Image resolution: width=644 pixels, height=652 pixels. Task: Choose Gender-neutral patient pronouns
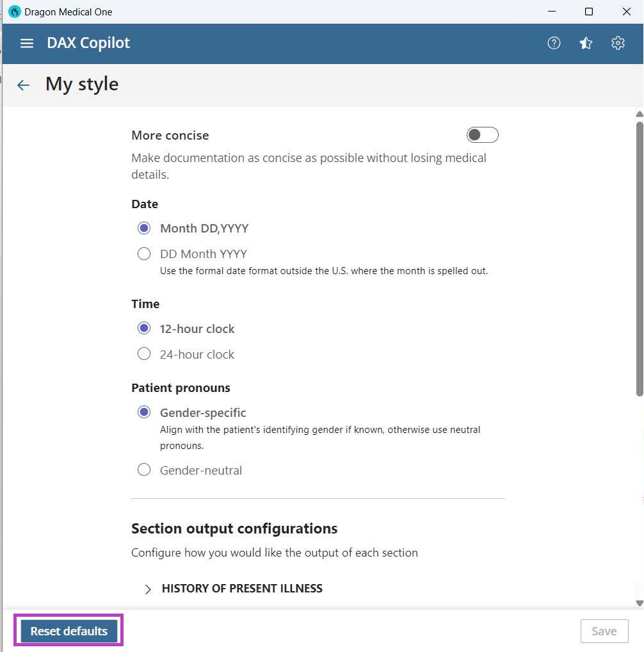click(x=144, y=469)
